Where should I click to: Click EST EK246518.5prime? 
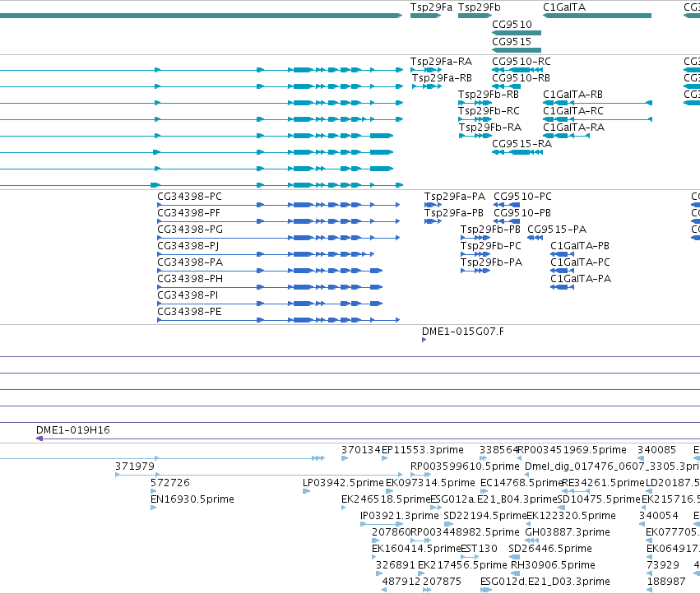(x=344, y=508)
